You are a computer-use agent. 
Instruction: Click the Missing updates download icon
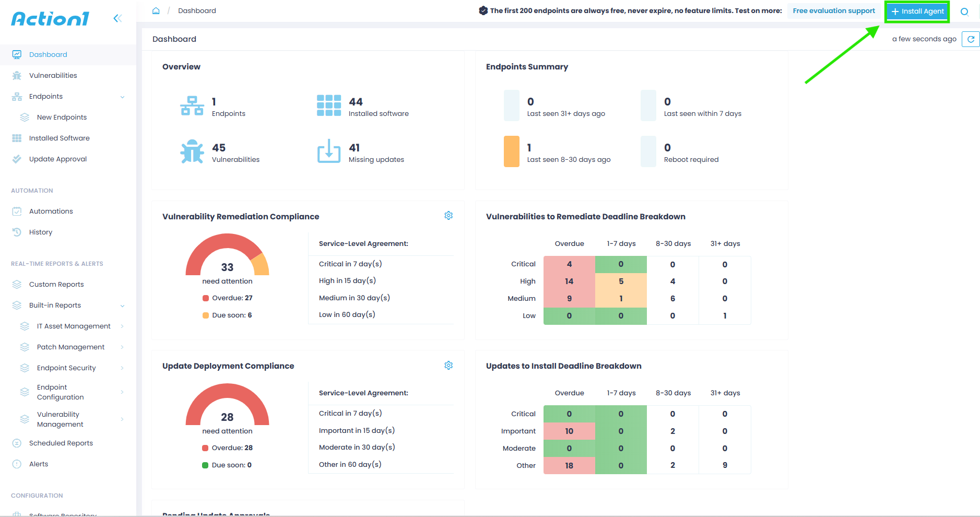pyautogui.click(x=329, y=151)
